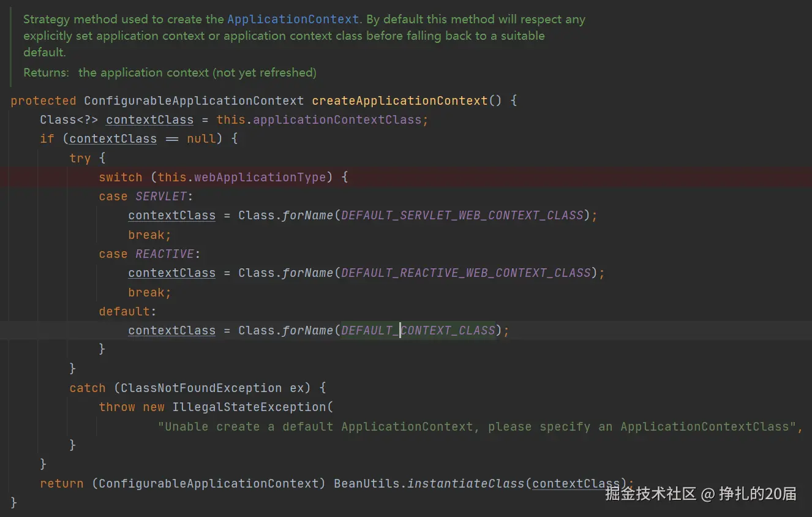Click the applicationContextClass field reference
The height and width of the screenshot is (517, 812).
337,119
